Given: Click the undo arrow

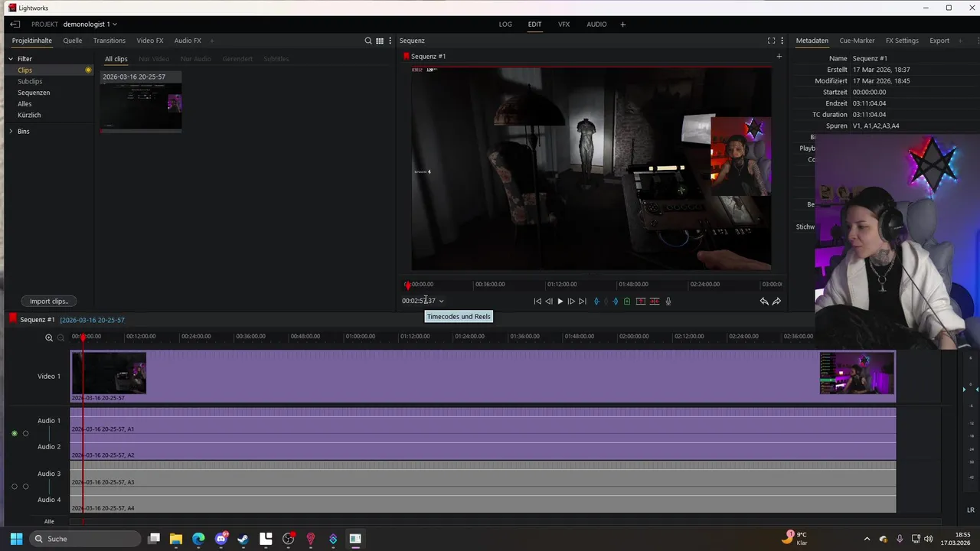Looking at the screenshot, I should pos(763,302).
